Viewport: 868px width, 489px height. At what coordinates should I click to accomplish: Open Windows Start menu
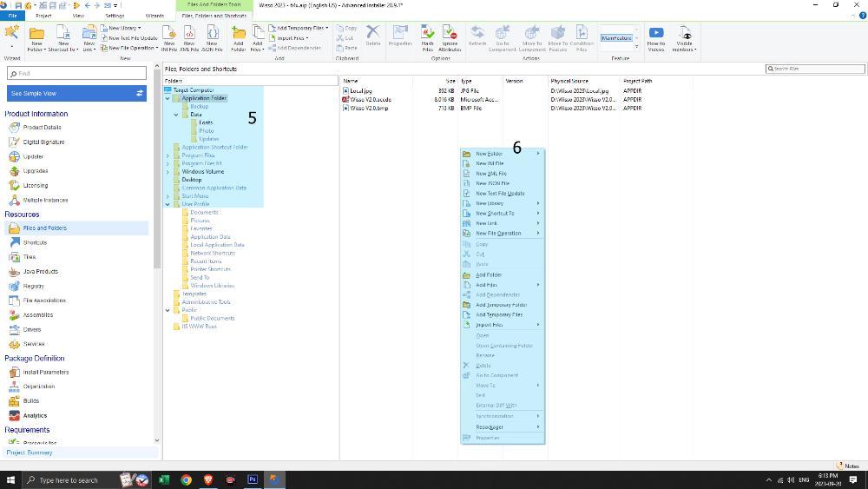click(10, 479)
